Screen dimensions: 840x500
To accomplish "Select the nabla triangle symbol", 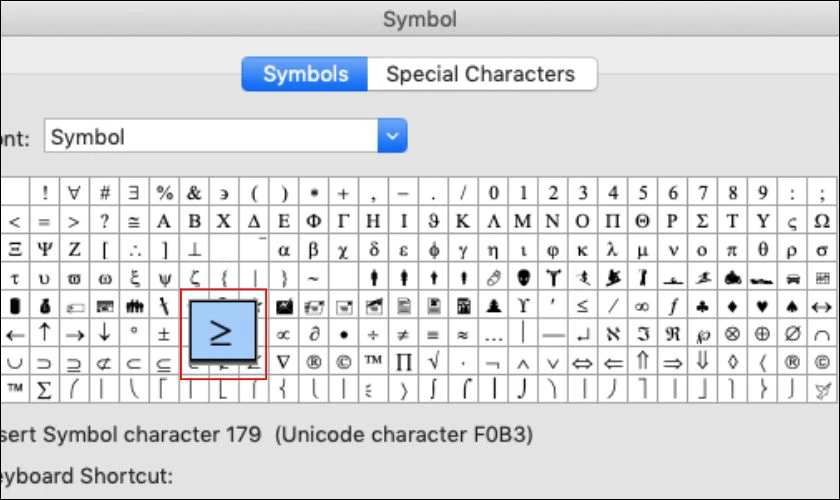I will coord(283,363).
